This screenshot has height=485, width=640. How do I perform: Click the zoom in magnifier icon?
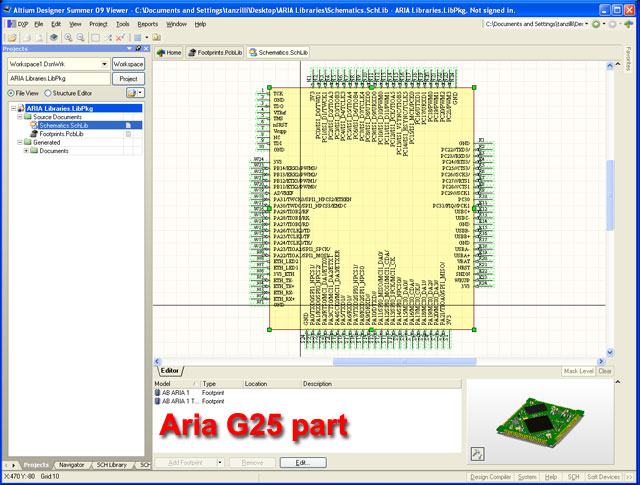click(68, 38)
